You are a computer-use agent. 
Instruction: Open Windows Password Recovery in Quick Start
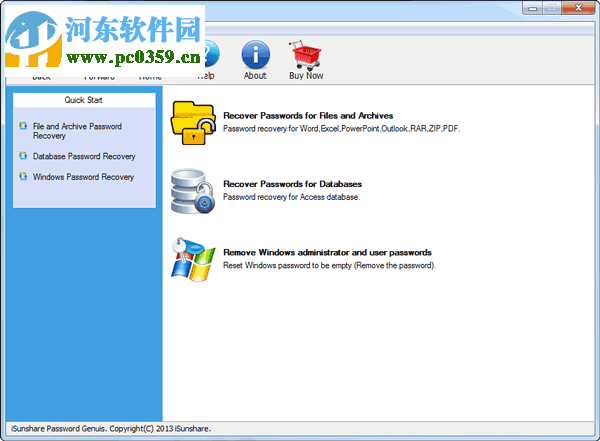[83, 177]
